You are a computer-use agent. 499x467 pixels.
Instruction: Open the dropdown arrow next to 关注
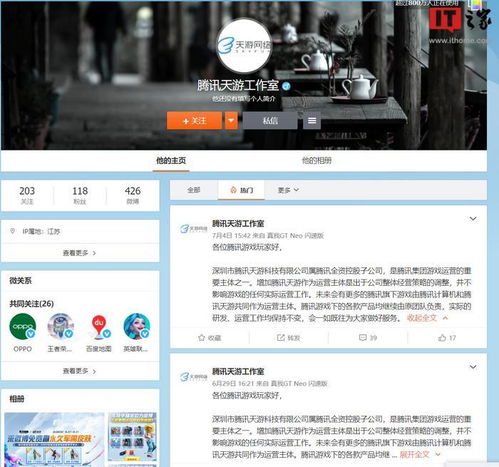tap(231, 120)
